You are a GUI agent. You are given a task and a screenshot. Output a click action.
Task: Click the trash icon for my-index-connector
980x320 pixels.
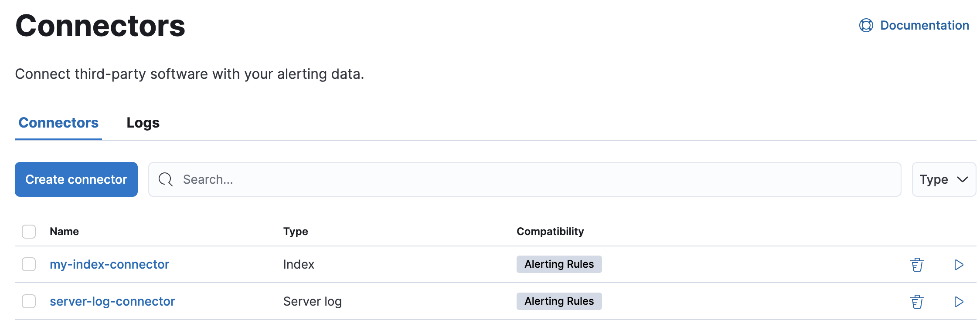pyautogui.click(x=917, y=264)
